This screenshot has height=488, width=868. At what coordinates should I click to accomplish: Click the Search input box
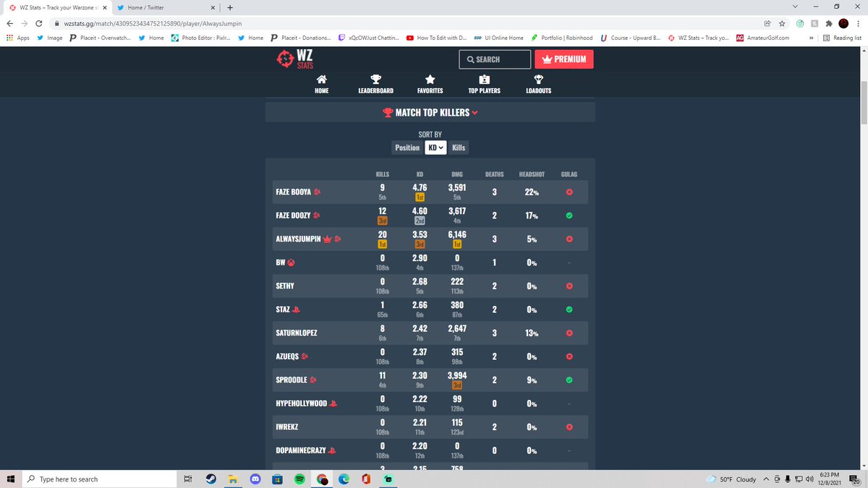pos(495,59)
